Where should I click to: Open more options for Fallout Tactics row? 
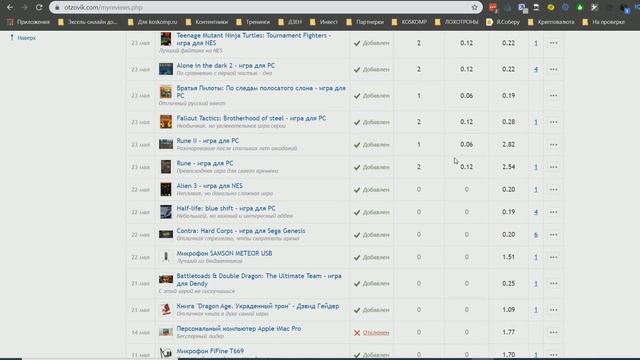click(x=553, y=122)
